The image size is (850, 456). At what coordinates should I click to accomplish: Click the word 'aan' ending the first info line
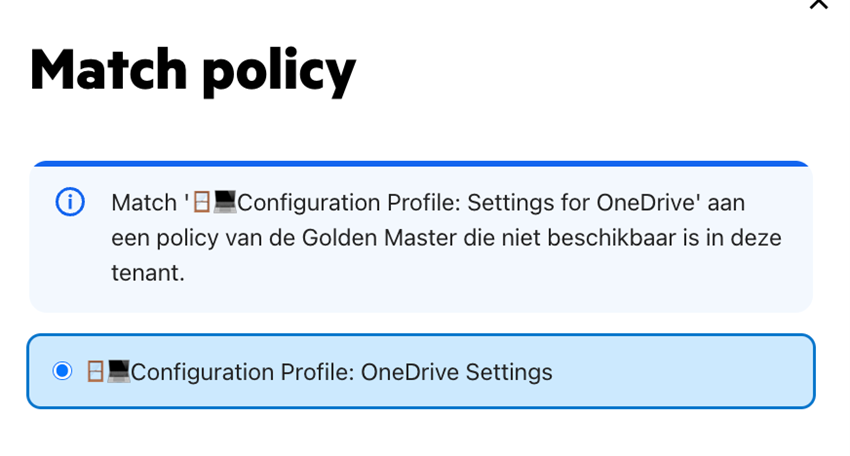[726, 203]
